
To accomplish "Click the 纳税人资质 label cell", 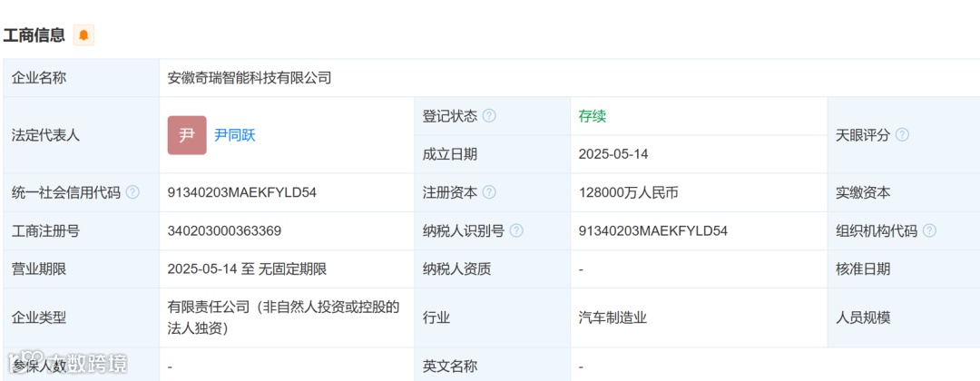I will click(493, 269).
